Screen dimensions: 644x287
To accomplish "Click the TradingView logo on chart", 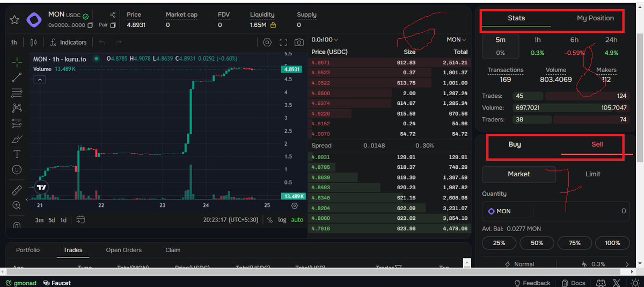I will [41, 188].
